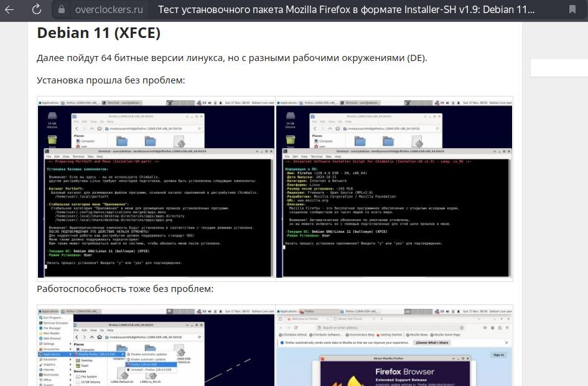Open the screenshot showing Universal Software Installer Script
The image size is (588, 386).
(394, 189)
